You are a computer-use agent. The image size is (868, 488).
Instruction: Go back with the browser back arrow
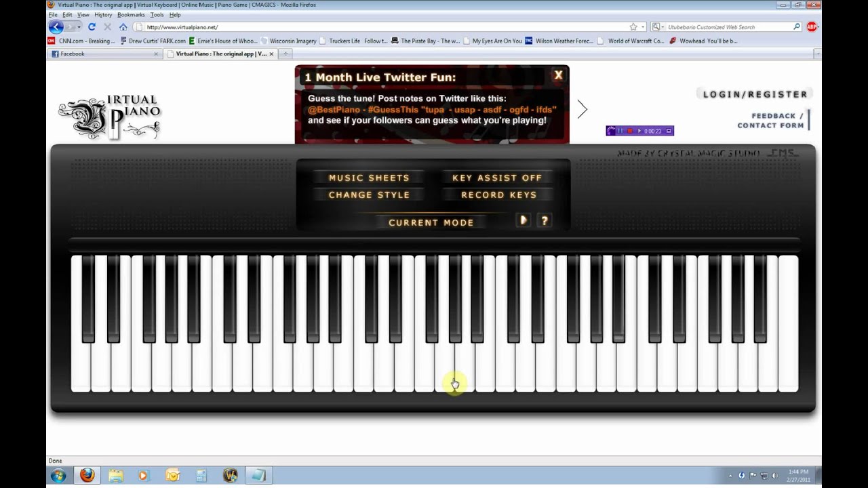click(56, 27)
